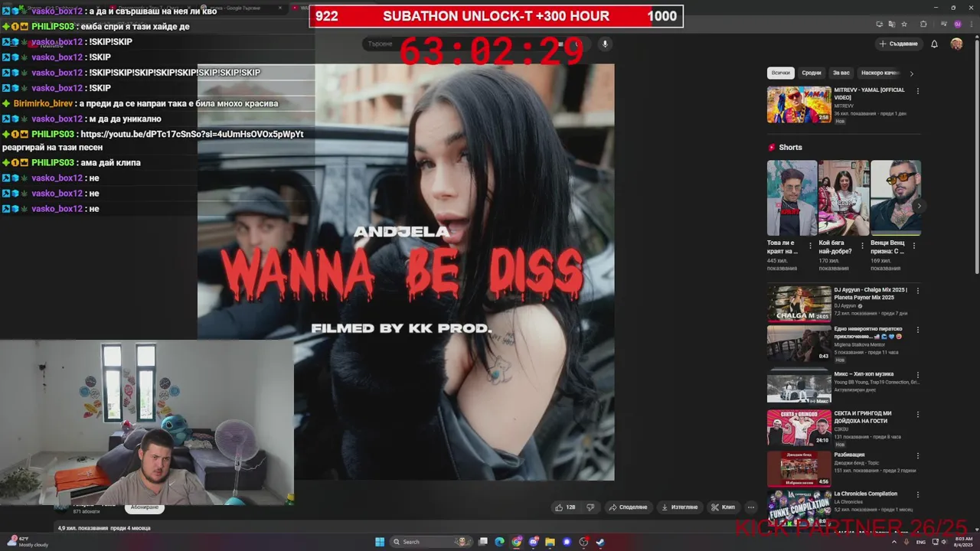Open the Short 'Кой бяга най-добре?'

tap(844, 197)
